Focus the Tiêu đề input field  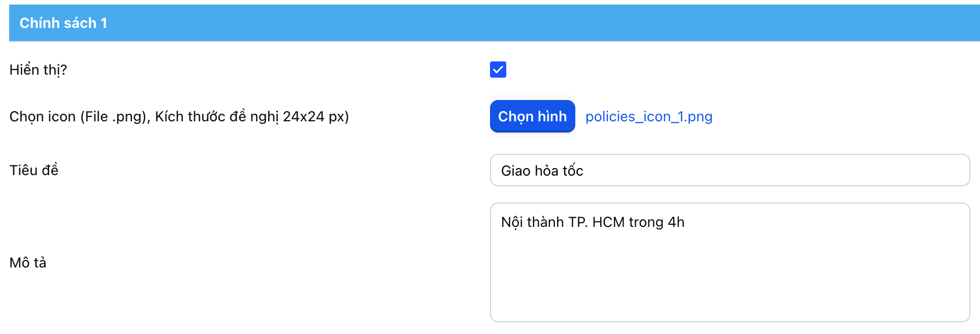click(729, 171)
